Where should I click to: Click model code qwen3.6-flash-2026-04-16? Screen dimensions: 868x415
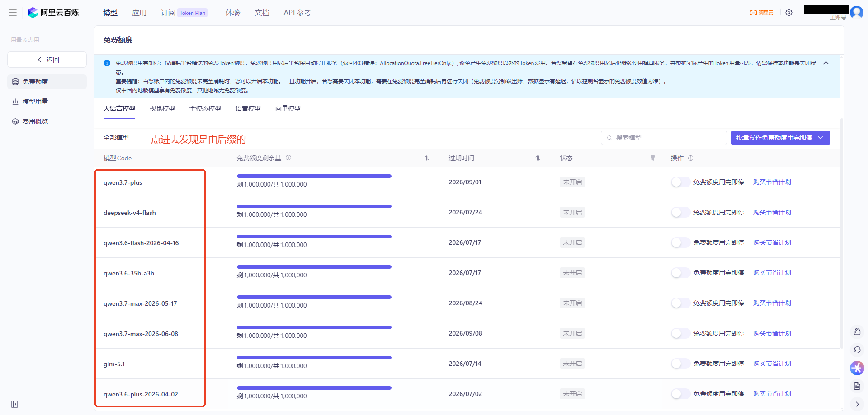point(141,243)
